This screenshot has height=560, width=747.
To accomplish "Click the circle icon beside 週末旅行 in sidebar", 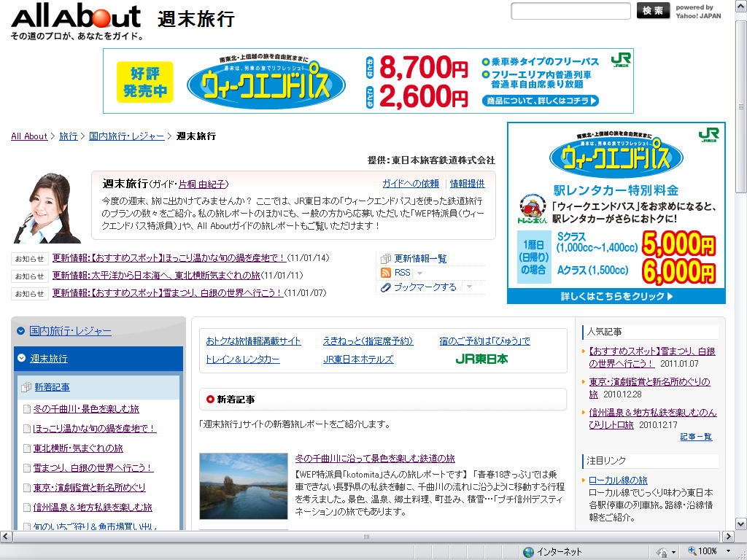I will (21, 357).
